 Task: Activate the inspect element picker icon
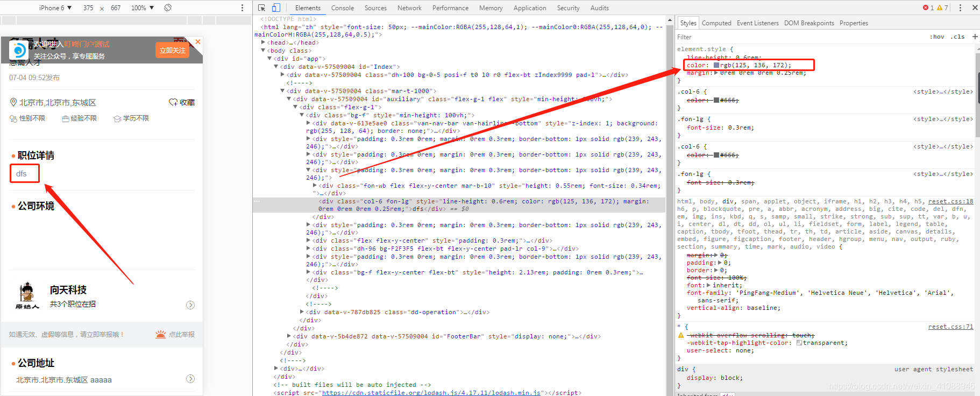pyautogui.click(x=262, y=8)
